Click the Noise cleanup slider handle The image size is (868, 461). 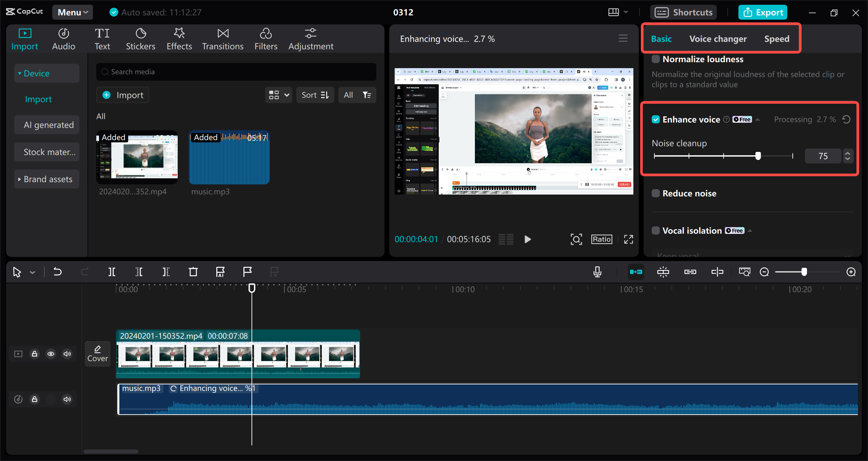click(x=758, y=156)
